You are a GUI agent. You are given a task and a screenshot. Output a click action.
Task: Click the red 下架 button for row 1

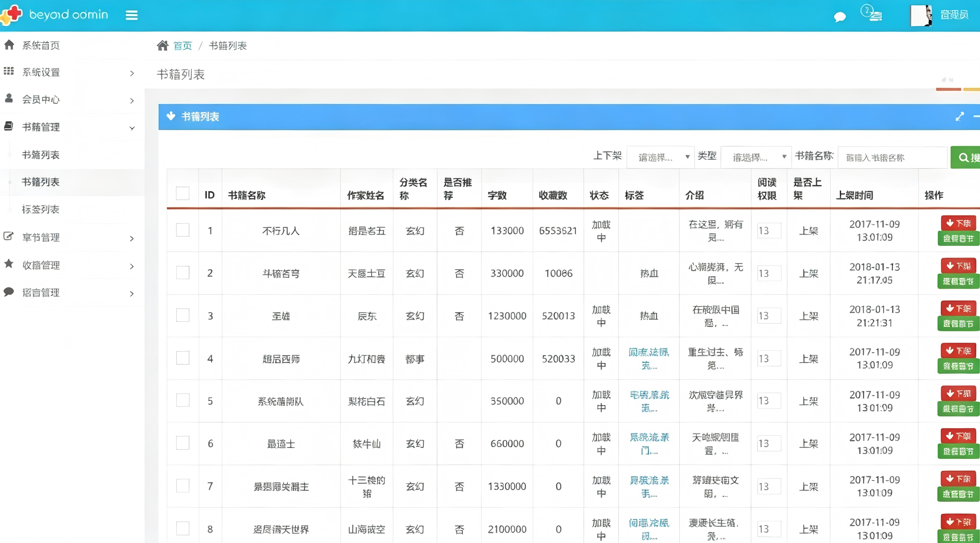coord(959,223)
